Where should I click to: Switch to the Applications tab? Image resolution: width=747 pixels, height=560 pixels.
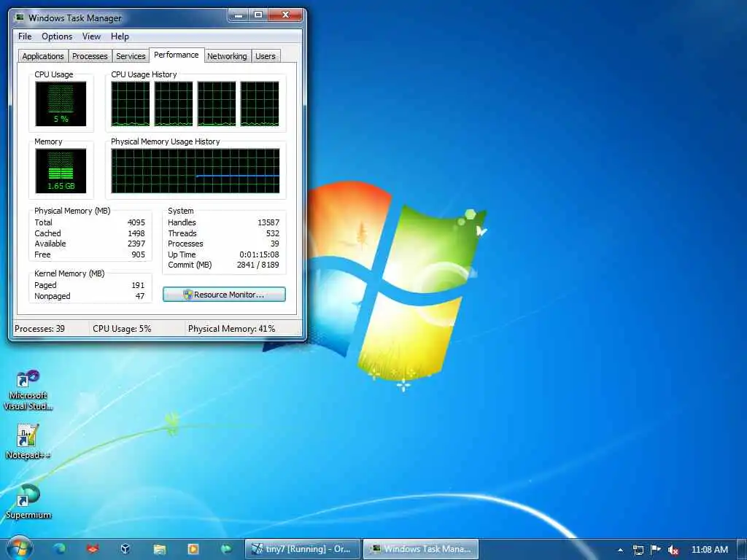point(43,56)
